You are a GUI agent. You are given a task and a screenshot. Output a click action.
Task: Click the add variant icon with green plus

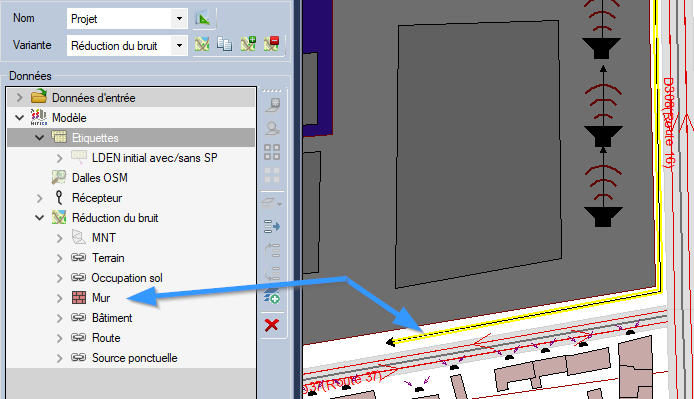[x=248, y=44]
